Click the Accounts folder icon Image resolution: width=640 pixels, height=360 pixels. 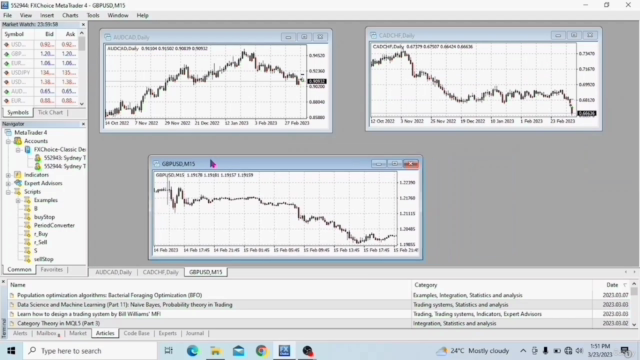click(18, 141)
